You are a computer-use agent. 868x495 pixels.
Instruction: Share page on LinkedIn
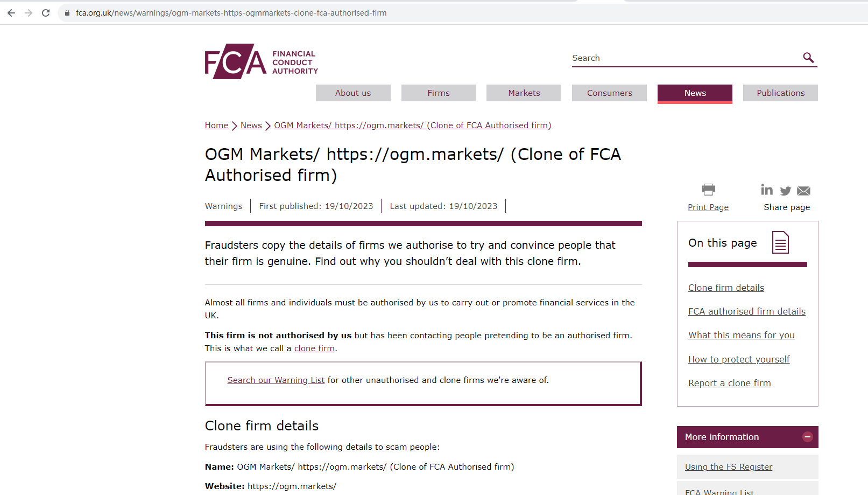767,190
